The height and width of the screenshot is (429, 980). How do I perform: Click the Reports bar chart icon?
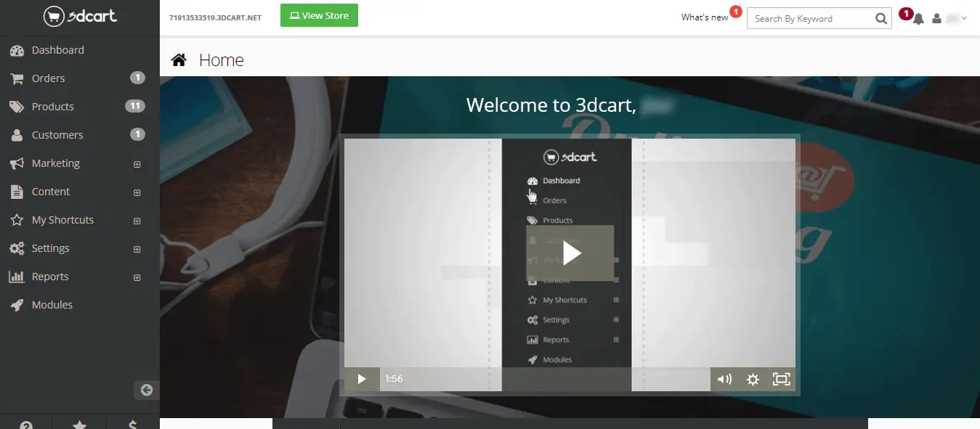pyautogui.click(x=17, y=277)
